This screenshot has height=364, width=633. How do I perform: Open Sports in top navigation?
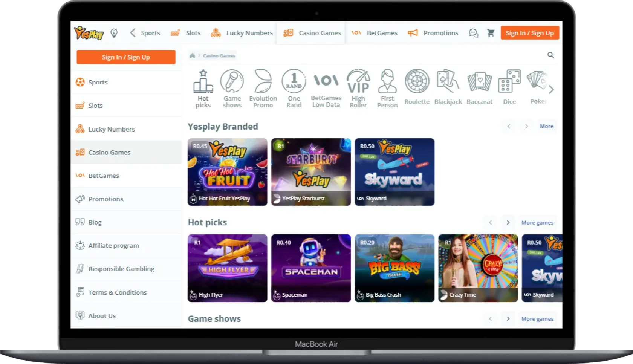[150, 33]
